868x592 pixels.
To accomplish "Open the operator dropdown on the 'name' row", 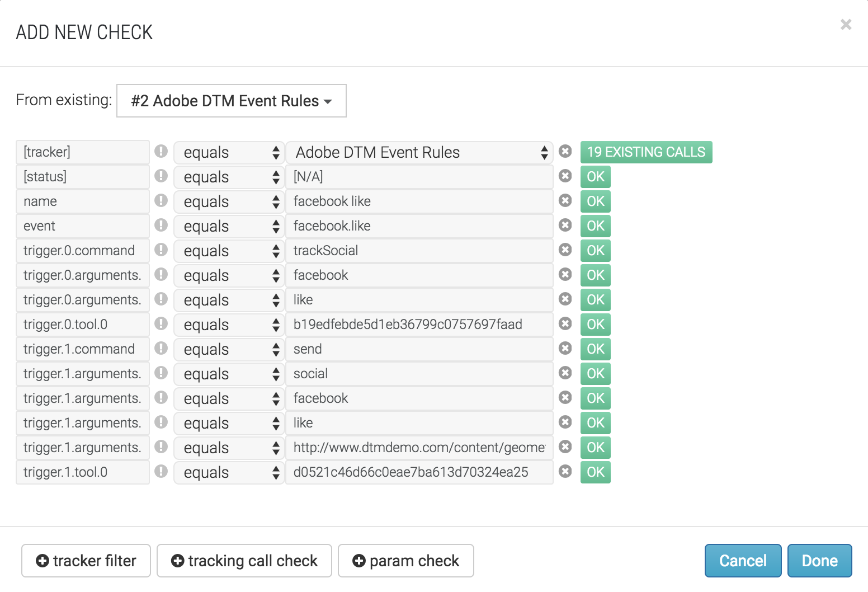I will pos(229,201).
